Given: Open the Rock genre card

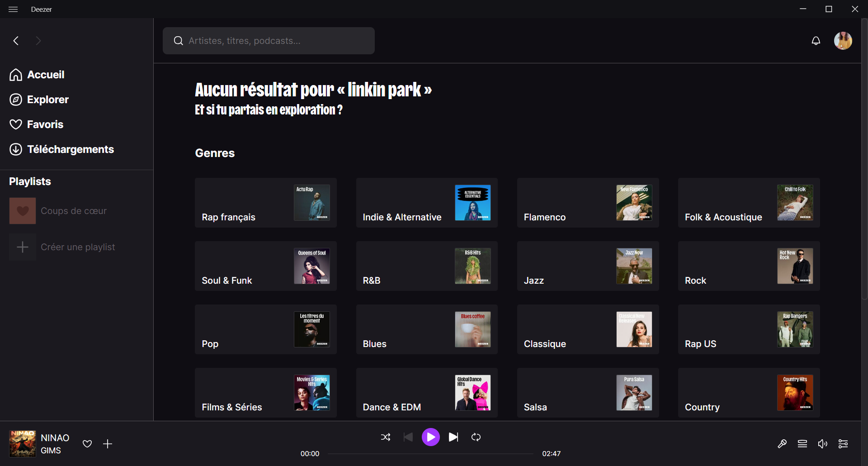Looking at the screenshot, I should click(749, 266).
